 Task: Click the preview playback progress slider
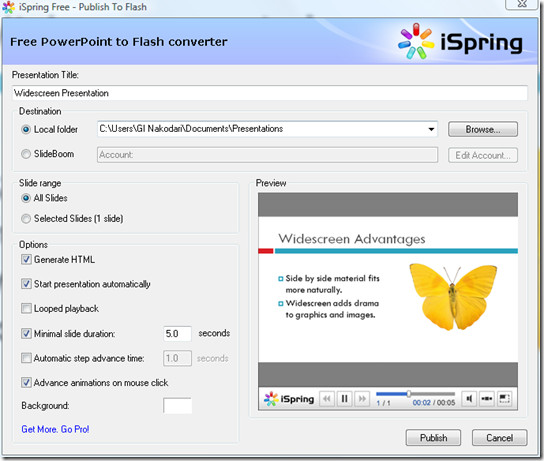[x=415, y=394]
